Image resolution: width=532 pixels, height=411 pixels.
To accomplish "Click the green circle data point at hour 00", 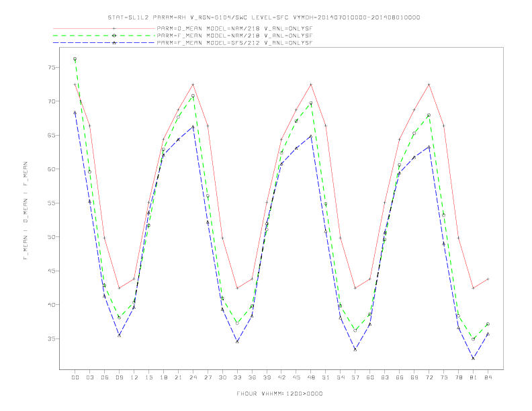I will [75, 59].
